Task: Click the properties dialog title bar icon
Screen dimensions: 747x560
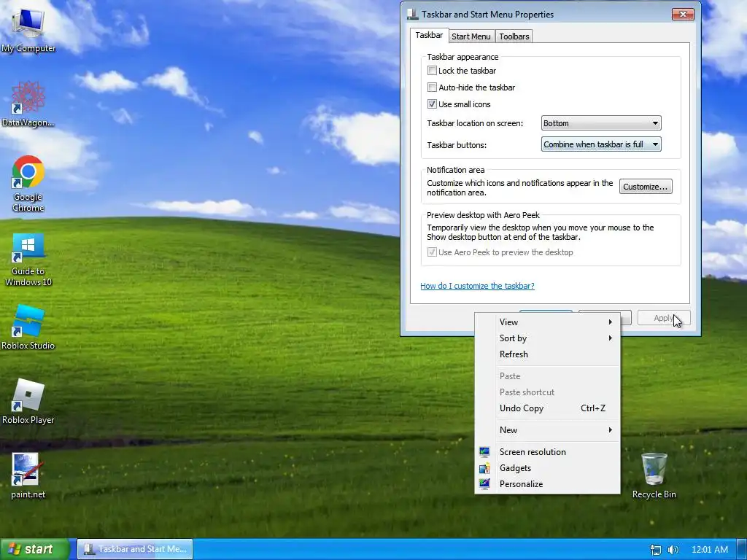Action: [413, 15]
